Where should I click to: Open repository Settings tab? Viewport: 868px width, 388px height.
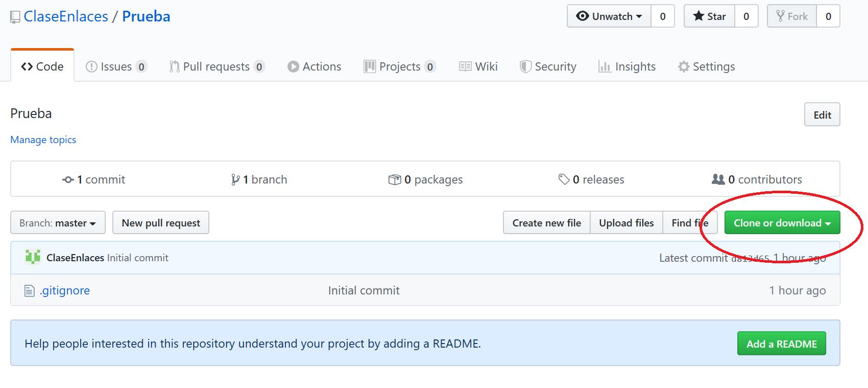[706, 66]
